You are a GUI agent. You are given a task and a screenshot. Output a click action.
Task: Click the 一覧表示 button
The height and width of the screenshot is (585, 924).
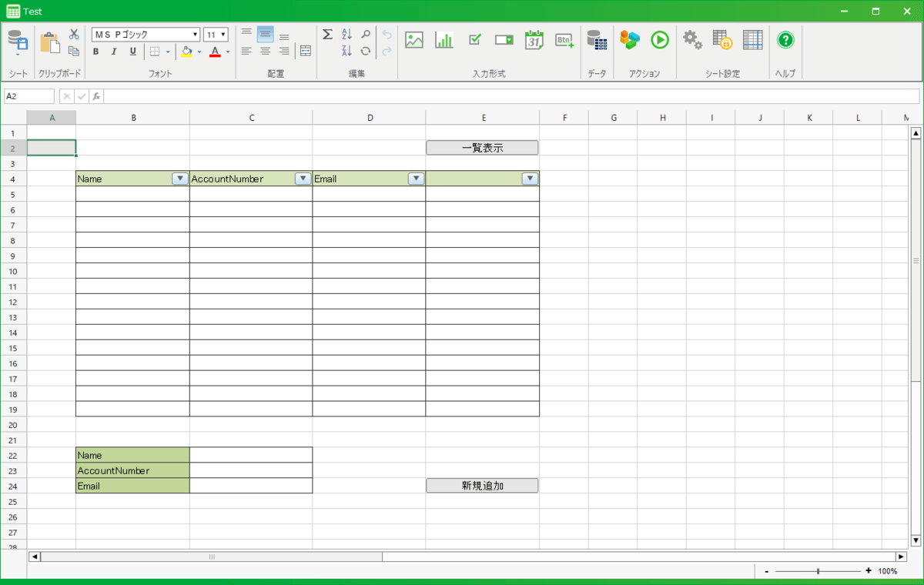pos(483,148)
